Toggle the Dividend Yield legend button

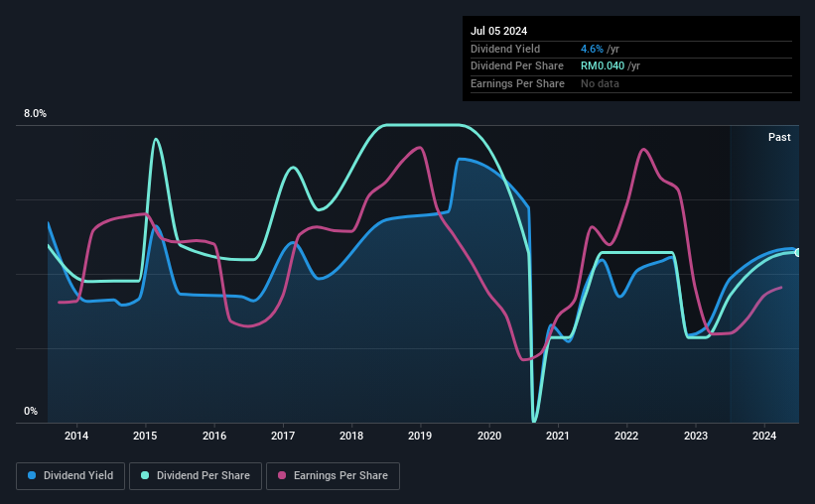(70, 476)
